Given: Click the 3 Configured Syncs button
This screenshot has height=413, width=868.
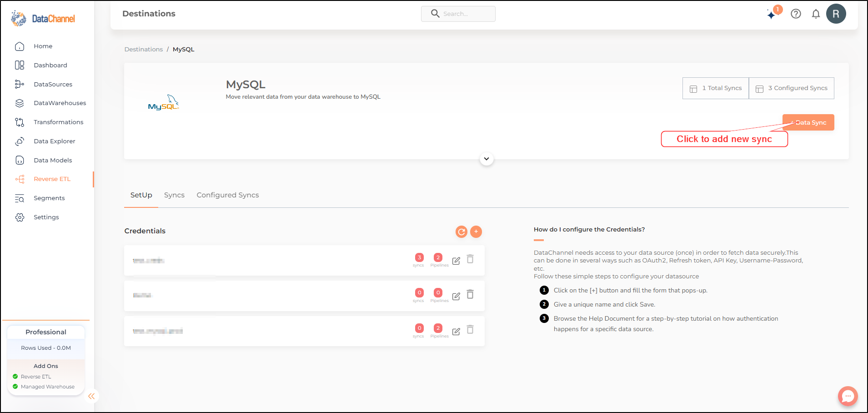Looking at the screenshot, I should [792, 88].
